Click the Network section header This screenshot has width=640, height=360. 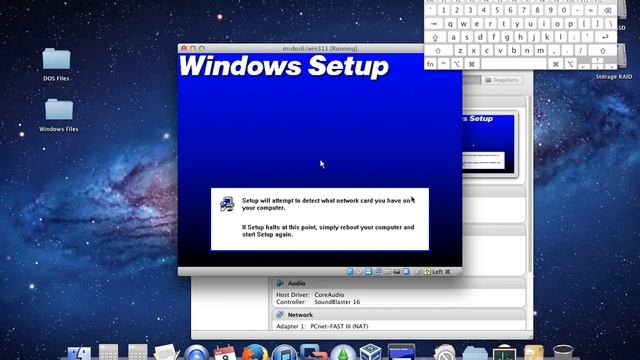tap(398, 315)
